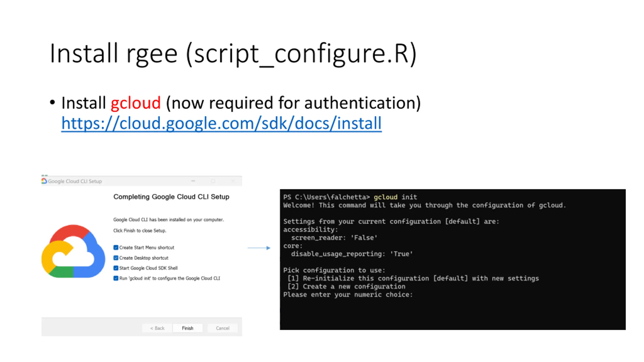The width and height of the screenshot is (644, 362).
Task: Open the cloud.google.com/sdk/docs/install link
Action: 221,123
